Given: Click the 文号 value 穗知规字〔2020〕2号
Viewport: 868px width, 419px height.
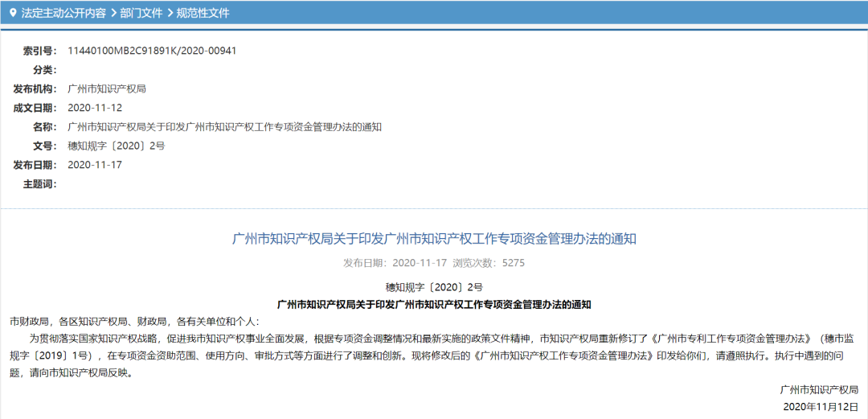Looking at the screenshot, I should [x=116, y=146].
